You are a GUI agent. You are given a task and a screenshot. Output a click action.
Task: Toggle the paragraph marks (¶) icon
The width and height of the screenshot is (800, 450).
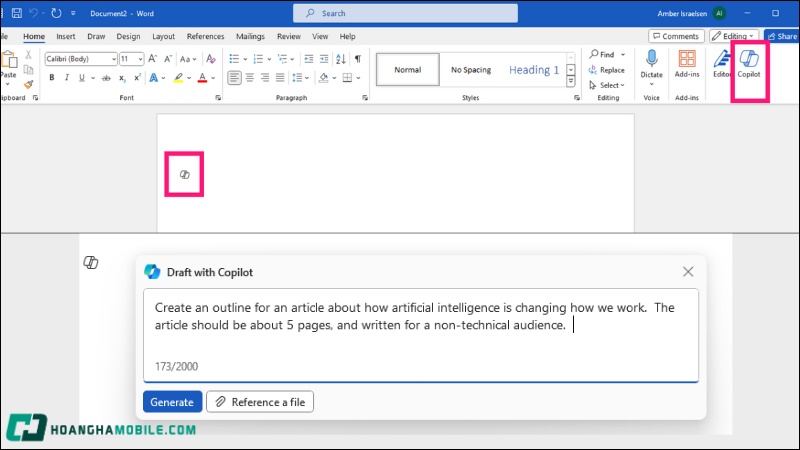[358, 59]
